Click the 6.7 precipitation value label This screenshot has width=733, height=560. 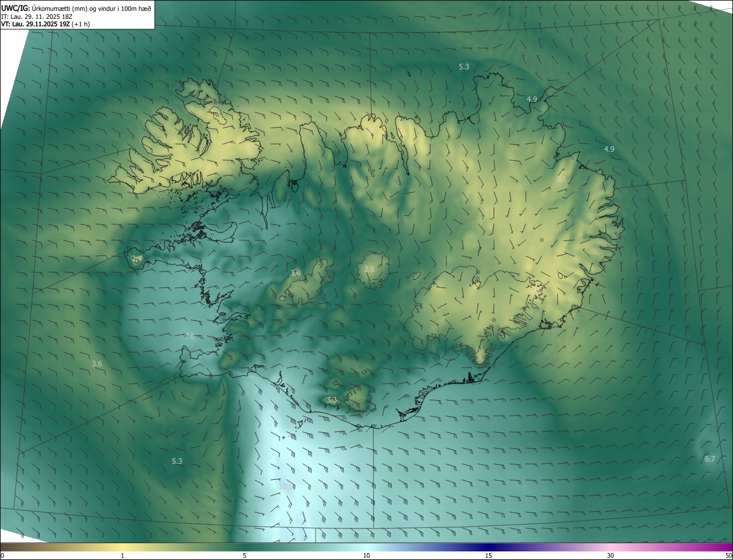click(710, 459)
